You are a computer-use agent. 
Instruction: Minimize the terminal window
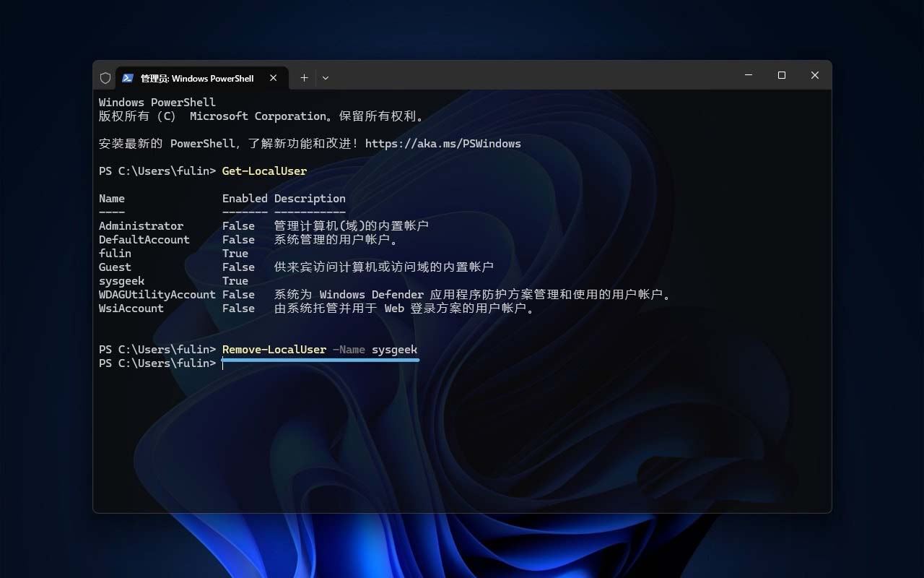(x=749, y=76)
